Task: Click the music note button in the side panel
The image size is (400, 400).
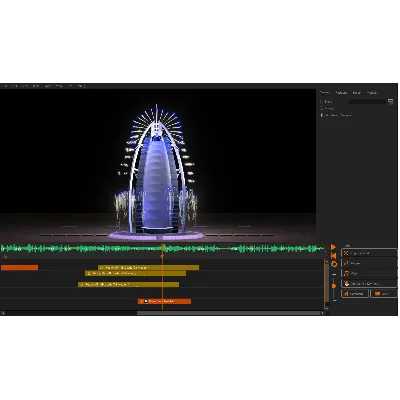Action: point(369,273)
